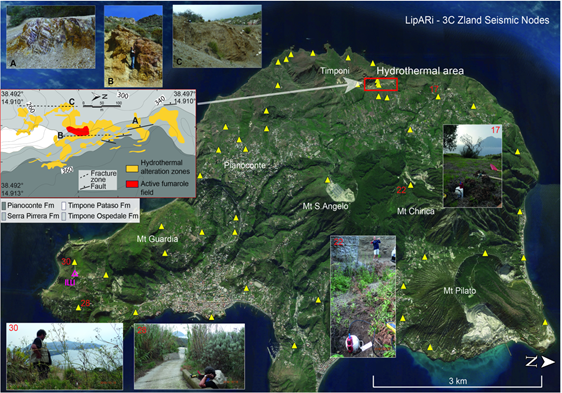This screenshot has width=562, height=393.
Task: Open field photo 17 thumbnail
Action: click(x=473, y=166)
